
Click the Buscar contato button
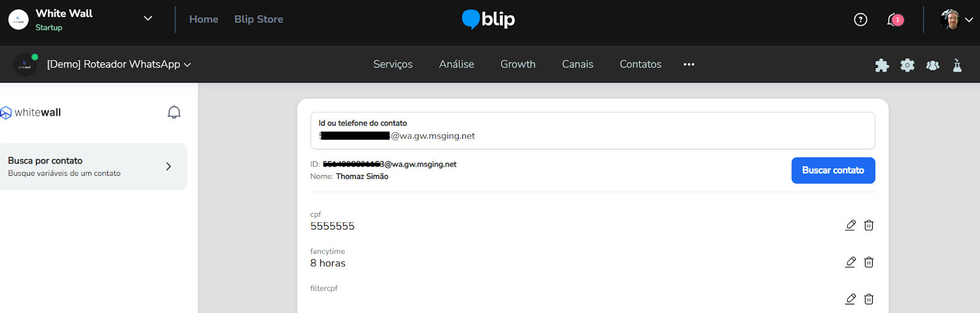tap(832, 170)
